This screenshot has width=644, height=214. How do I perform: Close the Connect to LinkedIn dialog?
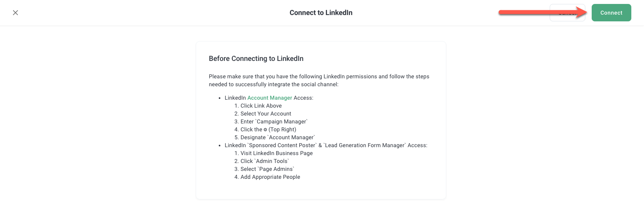point(15,13)
